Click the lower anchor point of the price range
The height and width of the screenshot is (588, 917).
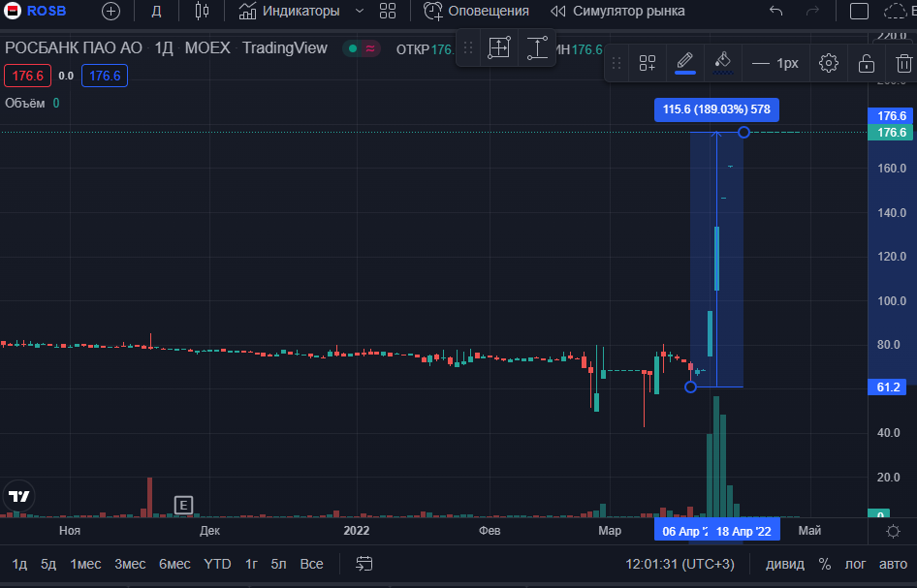(x=691, y=387)
